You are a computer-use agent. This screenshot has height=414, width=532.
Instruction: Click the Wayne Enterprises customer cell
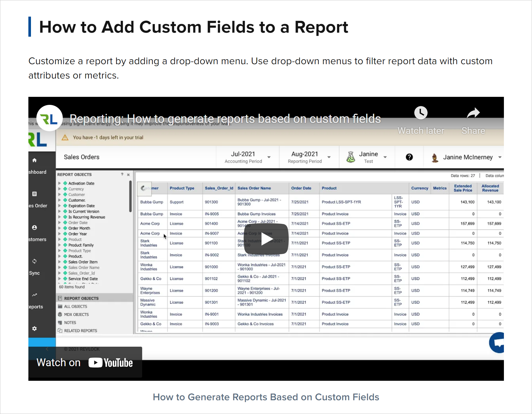click(x=152, y=291)
